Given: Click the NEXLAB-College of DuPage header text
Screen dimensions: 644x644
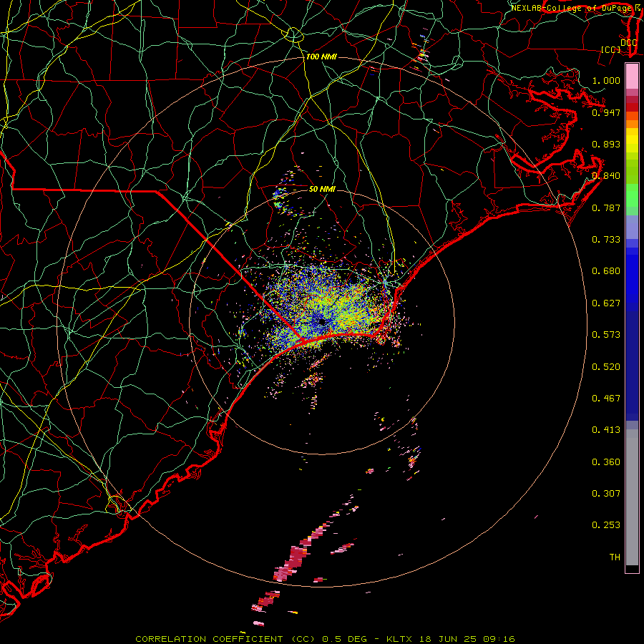Looking at the screenshot, I should tap(572, 8).
